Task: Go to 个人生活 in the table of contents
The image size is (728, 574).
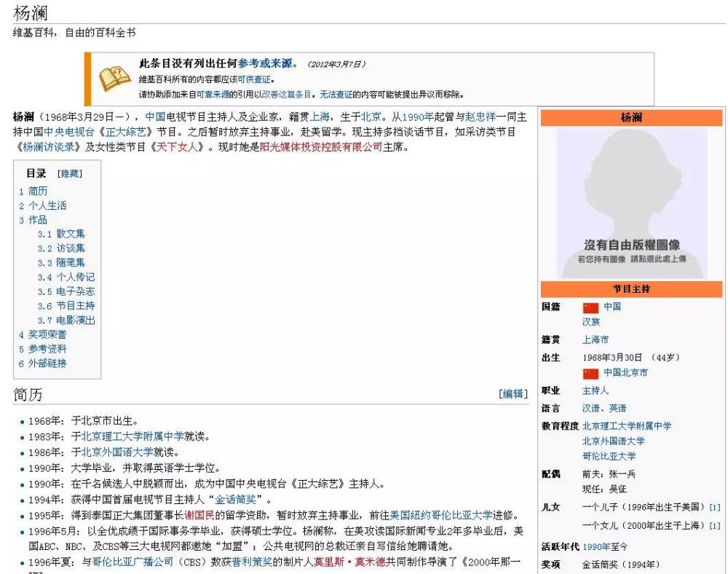Action: [x=43, y=205]
